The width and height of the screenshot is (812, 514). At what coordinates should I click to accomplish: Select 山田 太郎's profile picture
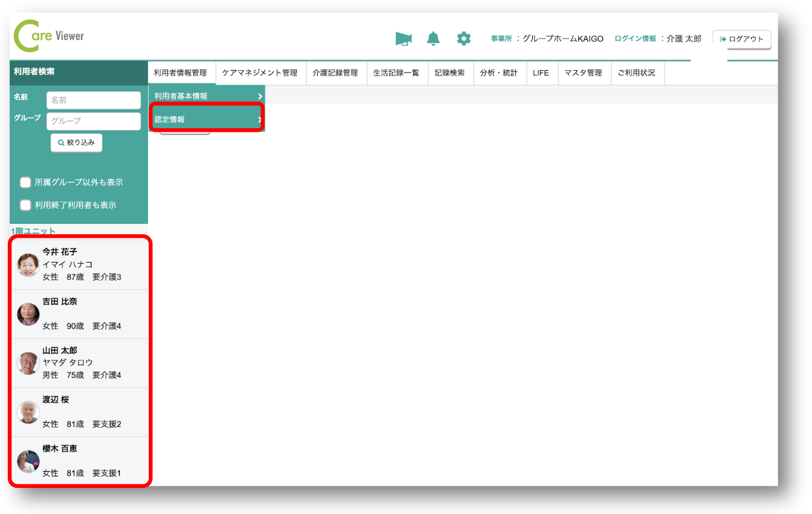pyautogui.click(x=28, y=363)
